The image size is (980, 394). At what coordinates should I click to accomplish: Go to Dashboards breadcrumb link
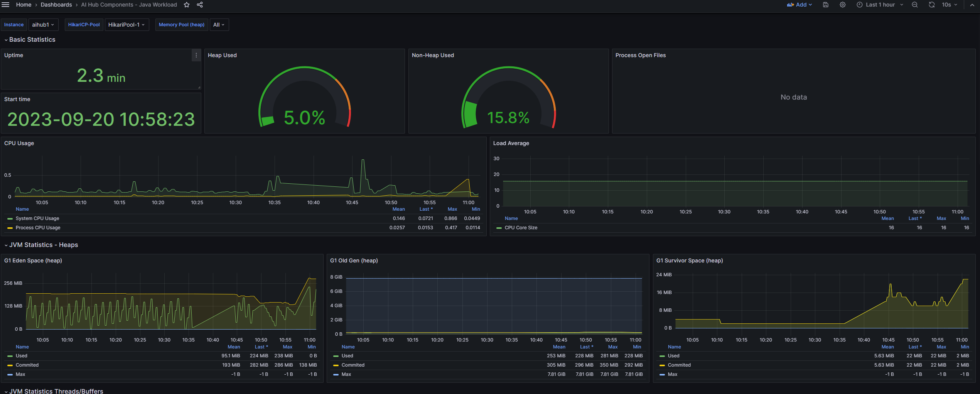point(56,5)
